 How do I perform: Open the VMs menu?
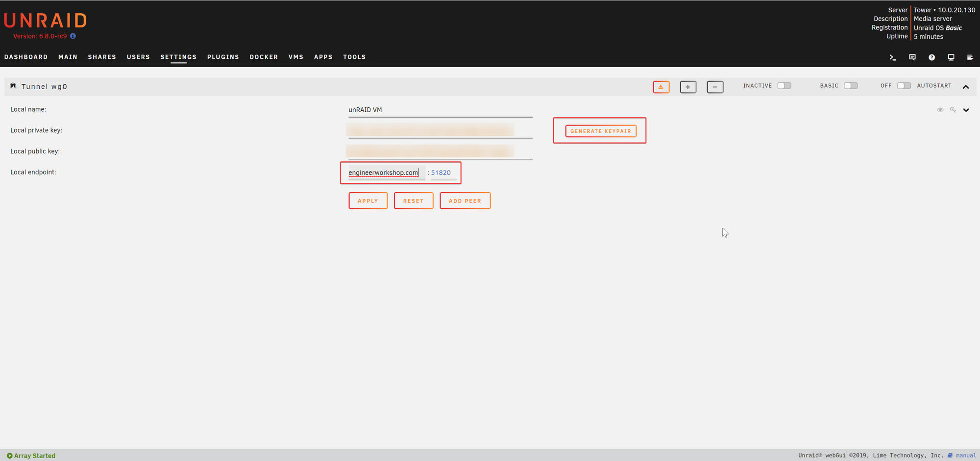tap(296, 57)
